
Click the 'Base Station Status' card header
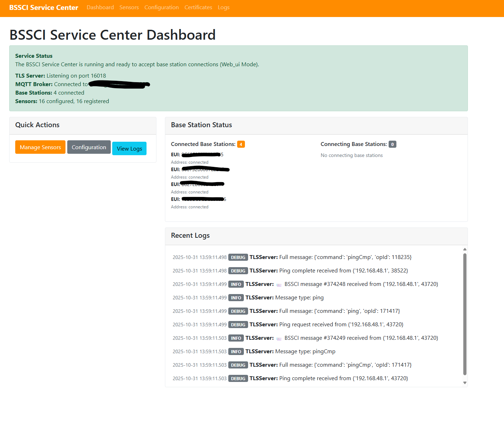tap(316, 125)
